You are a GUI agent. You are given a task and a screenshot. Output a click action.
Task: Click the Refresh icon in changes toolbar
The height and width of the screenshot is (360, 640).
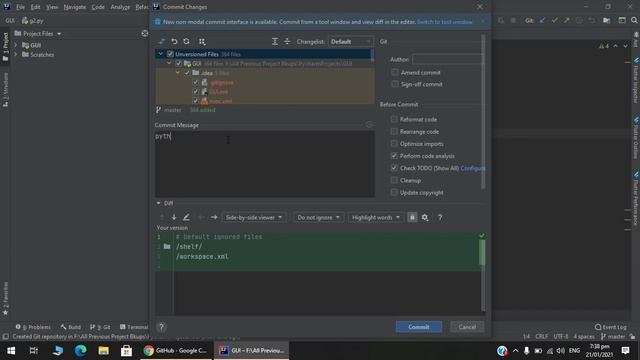coord(187,42)
